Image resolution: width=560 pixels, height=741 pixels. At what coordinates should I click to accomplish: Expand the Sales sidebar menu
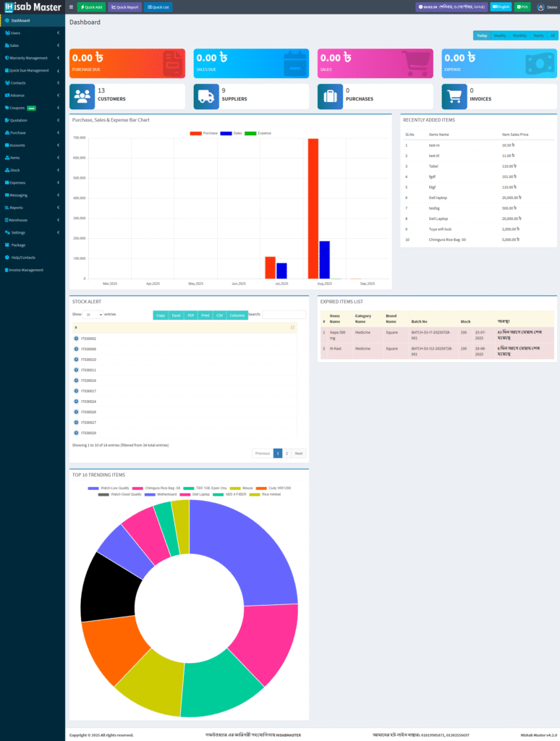[x=32, y=45]
